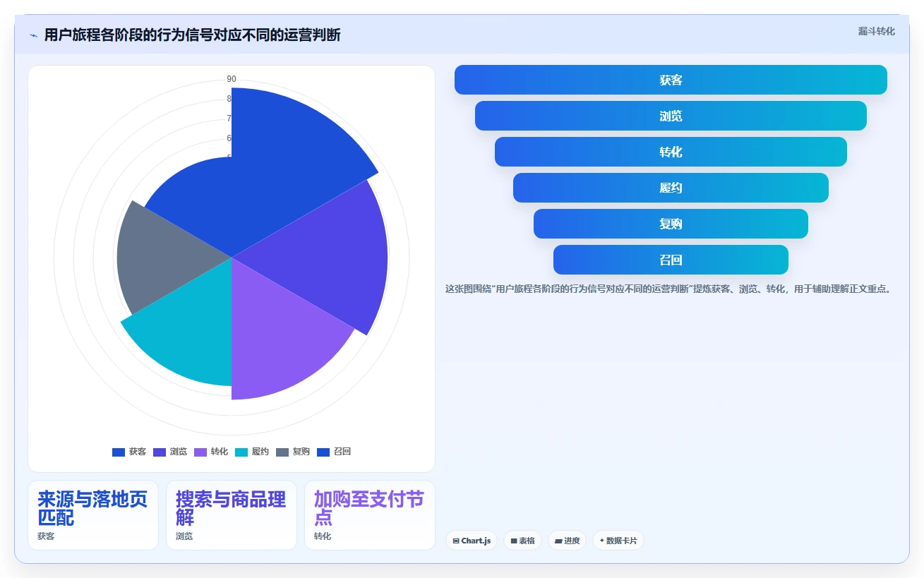Open the 加购至支付节点 card
Screen dimensions: 924x578
[x=370, y=515]
